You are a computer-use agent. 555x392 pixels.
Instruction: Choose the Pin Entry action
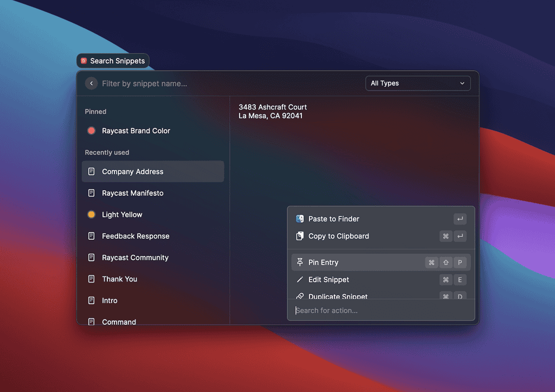click(x=381, y=262)
